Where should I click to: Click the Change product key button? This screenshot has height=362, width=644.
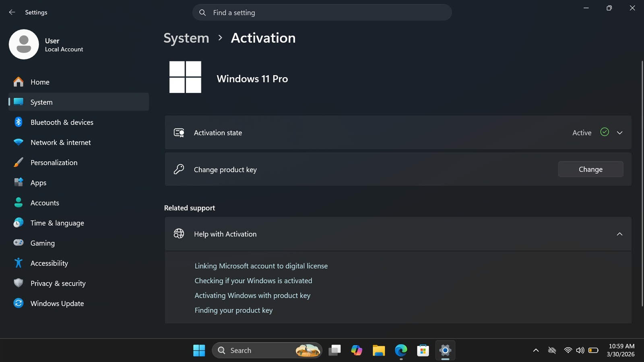click(590, 169)
